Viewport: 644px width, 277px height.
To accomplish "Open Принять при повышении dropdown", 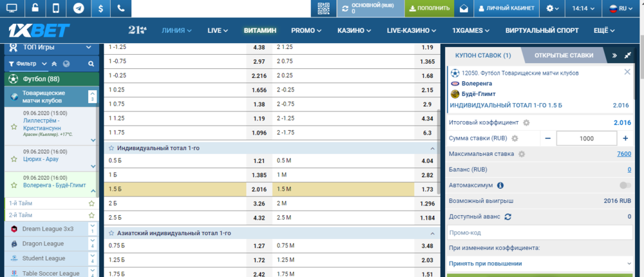I will coord(540,263).
